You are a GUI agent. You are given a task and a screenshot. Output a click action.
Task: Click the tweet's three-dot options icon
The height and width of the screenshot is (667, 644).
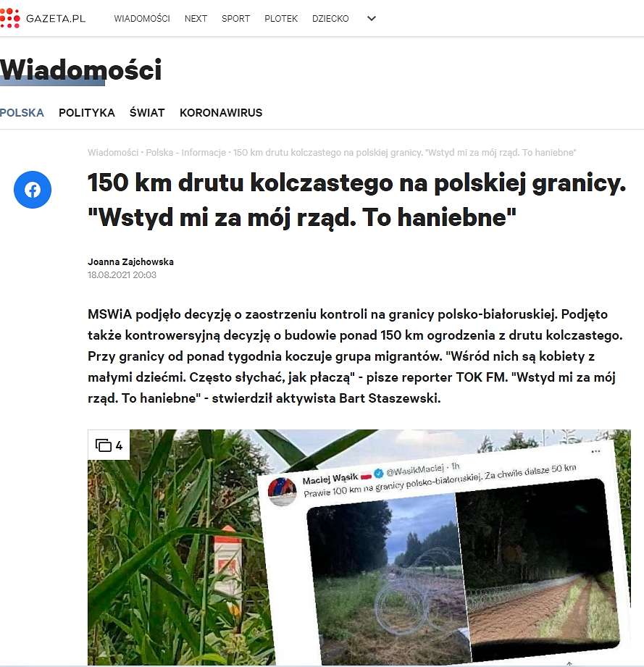(595, 451)
